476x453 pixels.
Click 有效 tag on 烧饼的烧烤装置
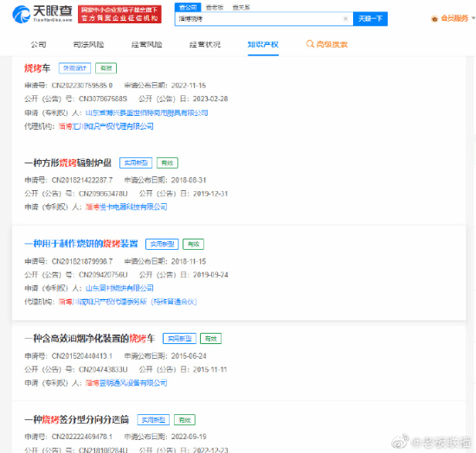pyautogui.click(x=193, y=244)
